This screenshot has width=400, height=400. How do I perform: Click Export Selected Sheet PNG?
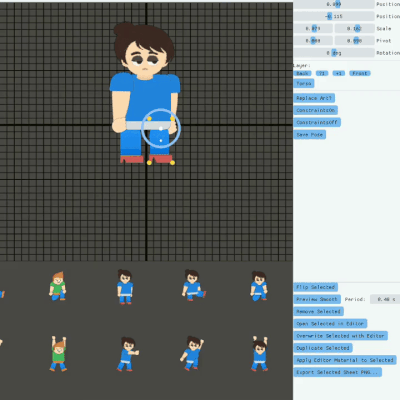(x=337, y=372)
